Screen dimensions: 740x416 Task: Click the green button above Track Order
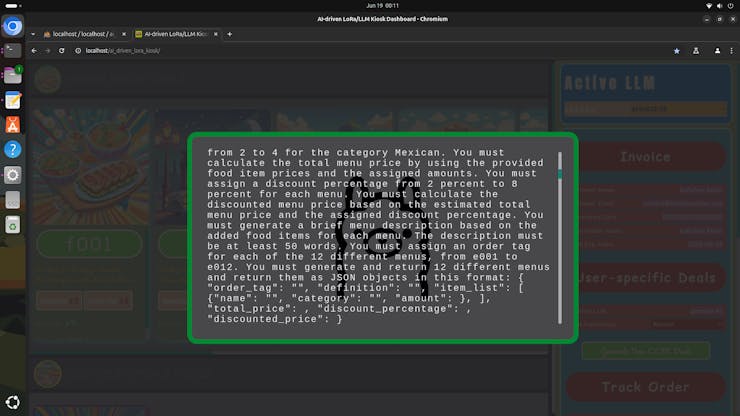[x=645, y=351]
